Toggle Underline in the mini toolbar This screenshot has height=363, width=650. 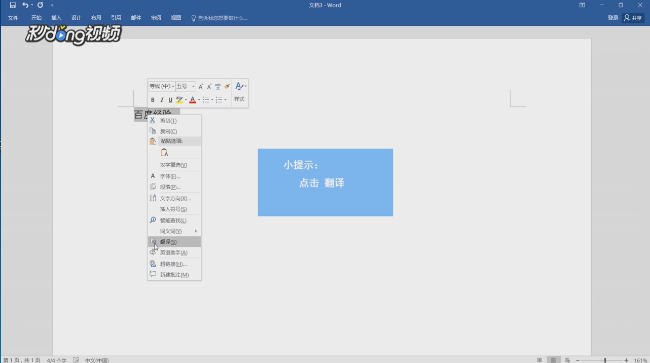tap(170, 100)
